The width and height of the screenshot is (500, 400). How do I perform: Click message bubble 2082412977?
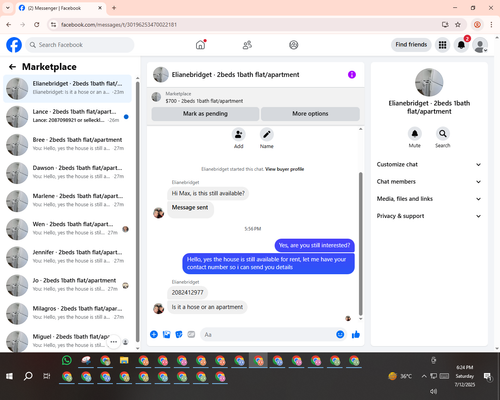187,292
